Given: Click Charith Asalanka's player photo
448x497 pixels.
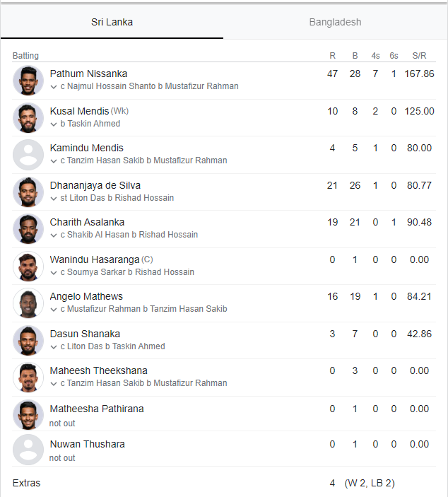Looking at the screenshot, I should coord(28,229).
